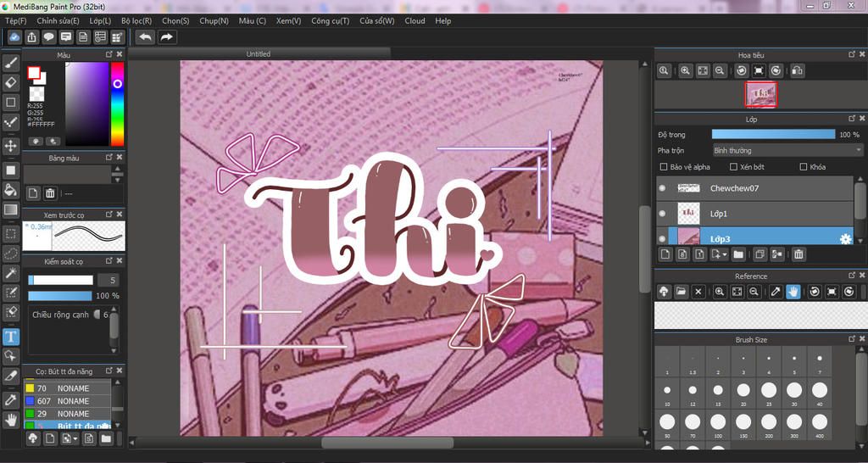The image size is (868, 463).
Task: Select the Bucket fill tool
Action: point(10,190)
